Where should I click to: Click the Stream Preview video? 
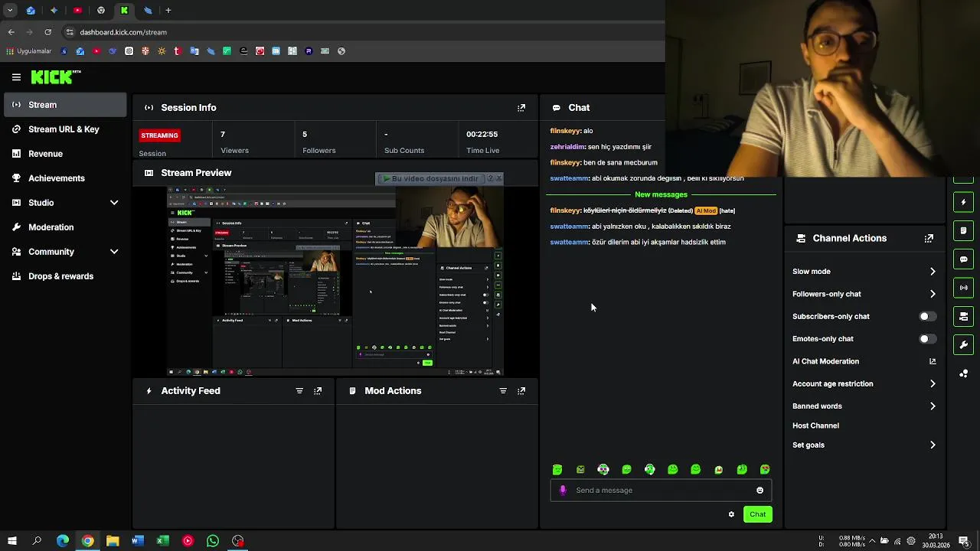(x=335, y=281)
